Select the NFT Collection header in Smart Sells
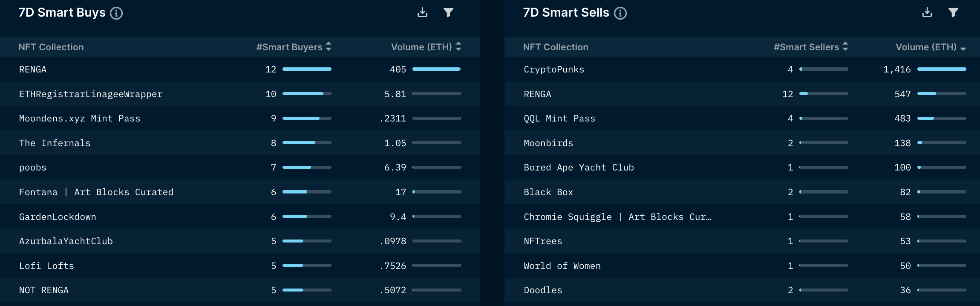This screenshot has height=306, width=980. [x=555, y=47]
